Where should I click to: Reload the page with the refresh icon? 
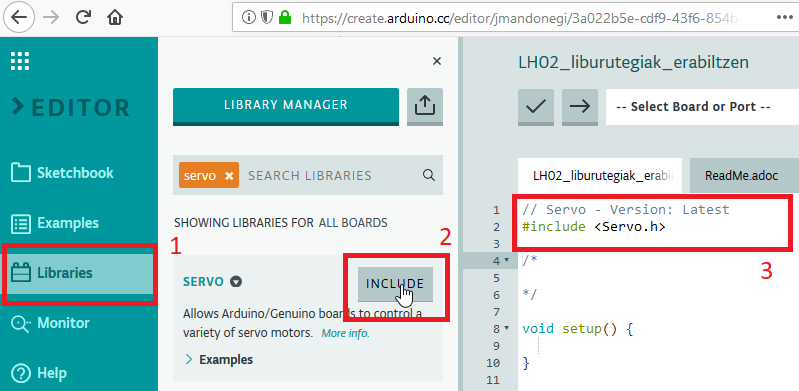[82, 17]
